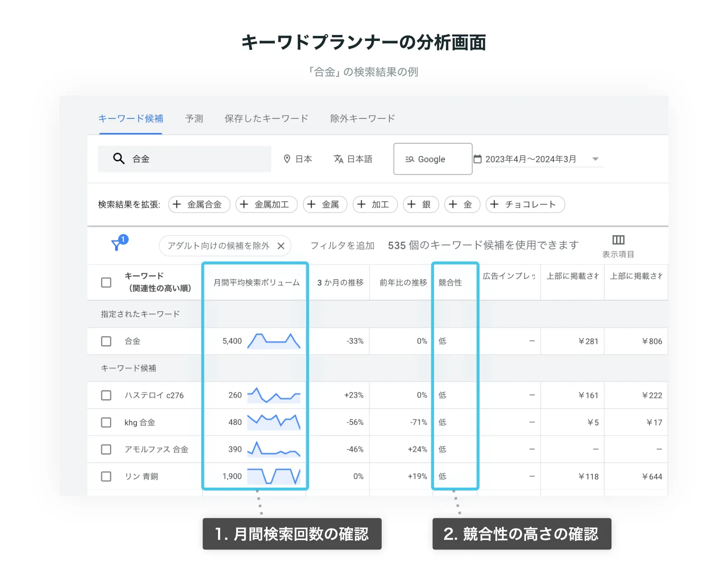Change the 日本語 language setting
This screenshot has width=728, height=575.
(x=353, y=159)
